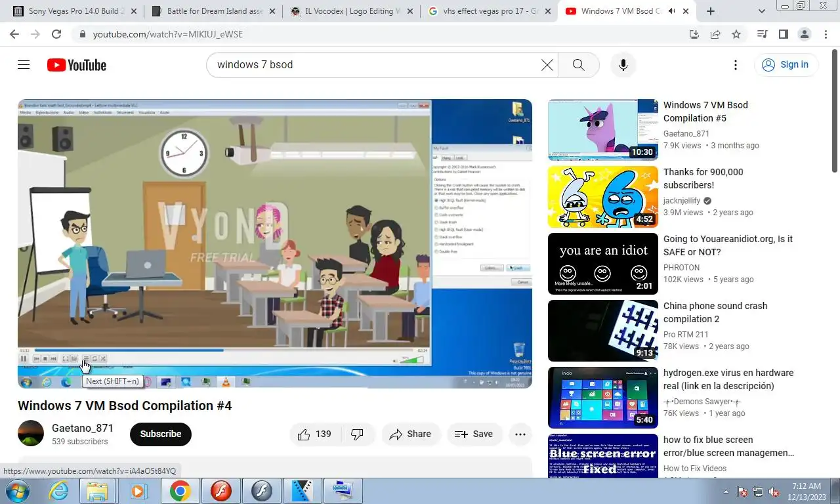
Task: Open volume icon in system tray
Action: [774, 491]
